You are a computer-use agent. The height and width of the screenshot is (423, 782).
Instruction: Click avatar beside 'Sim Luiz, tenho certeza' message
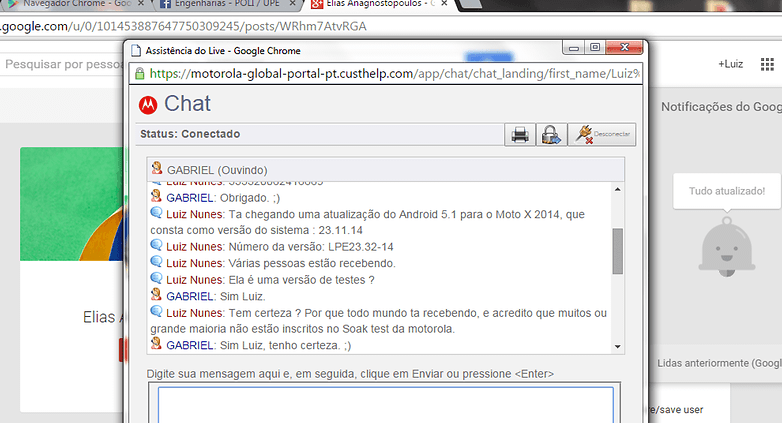pos(156,343)
